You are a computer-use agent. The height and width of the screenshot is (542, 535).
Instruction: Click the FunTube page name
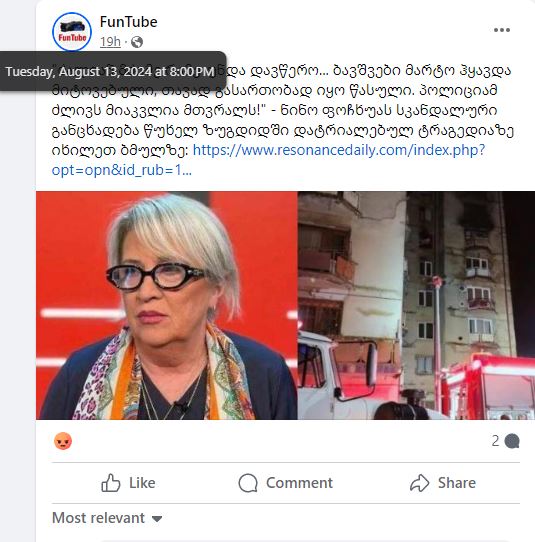click(x=129, y=22)
